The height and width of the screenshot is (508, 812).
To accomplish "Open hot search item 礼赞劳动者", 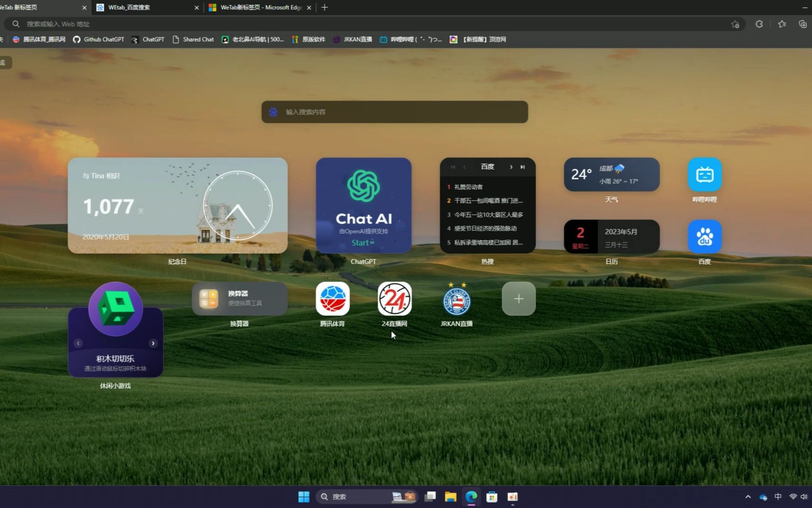I will (x=468, y=187).
